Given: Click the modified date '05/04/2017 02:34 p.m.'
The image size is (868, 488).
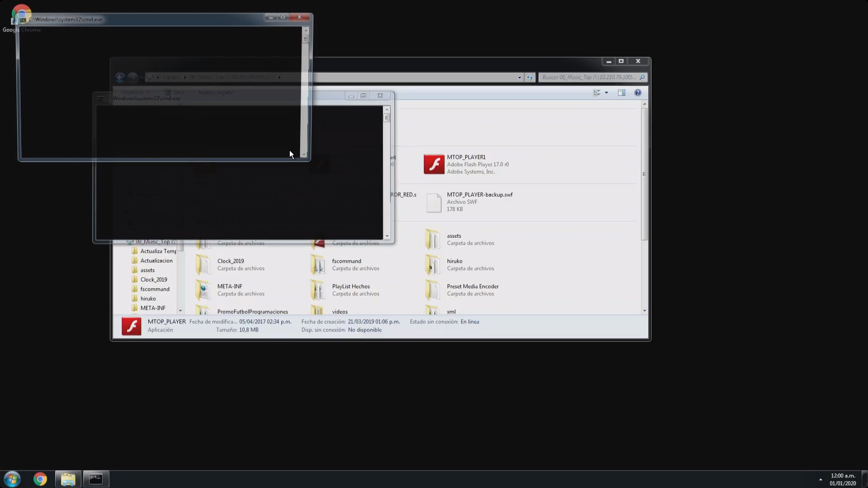Looking at the screenshot, I should click(265, 322).
